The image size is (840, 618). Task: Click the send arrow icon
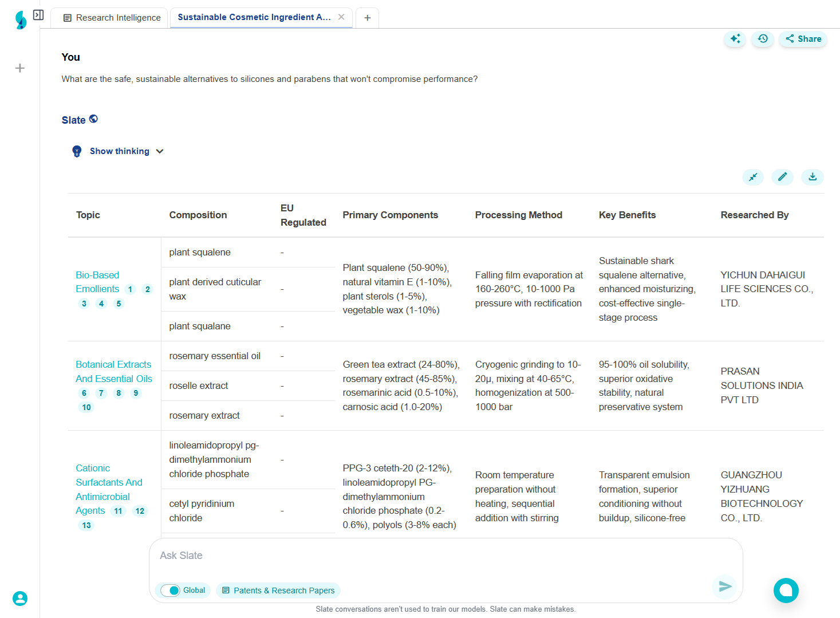725,586
